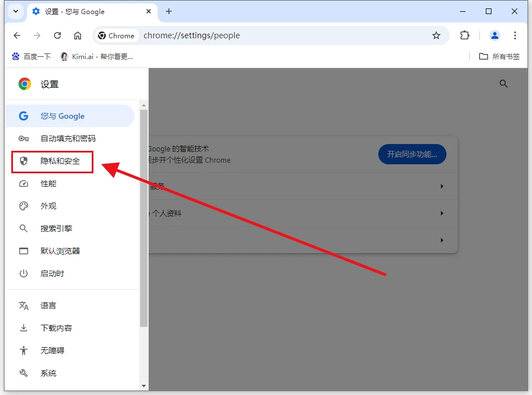532x395 pixels.
Task: Click the Chrome logo beside 设置
Action: (24, 84)
